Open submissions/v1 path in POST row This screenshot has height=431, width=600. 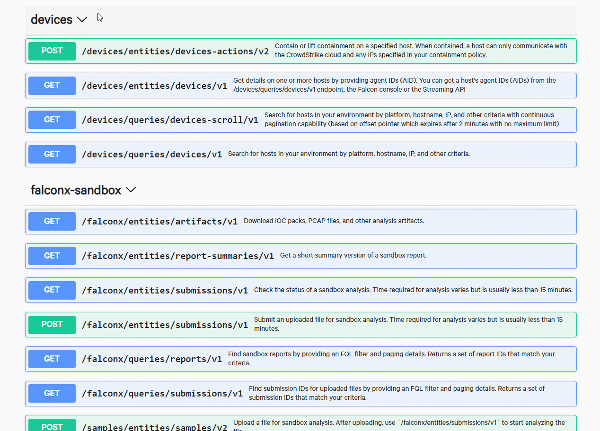coord(165,325)
